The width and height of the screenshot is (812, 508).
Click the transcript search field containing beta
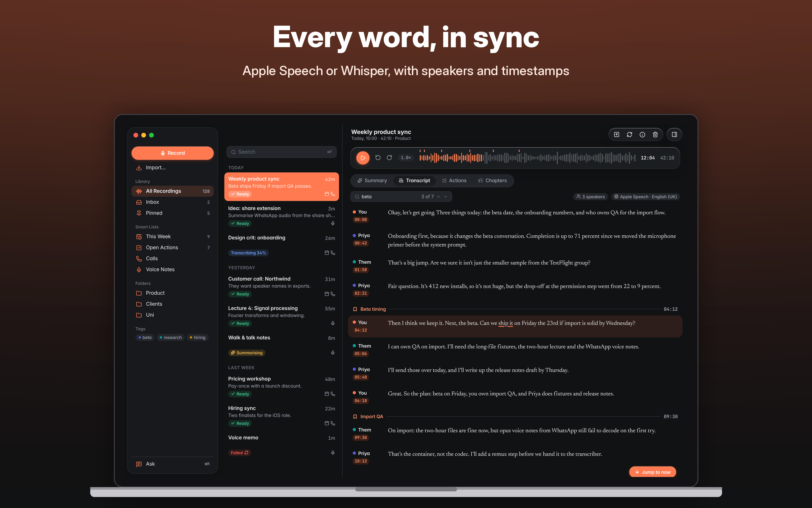point(401,196)
